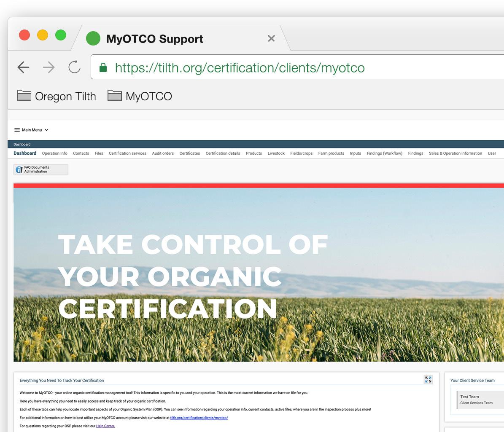This screenshot has height=432, width=504.
Task: Go to the Certification services tab
Action: coord(128,153)
